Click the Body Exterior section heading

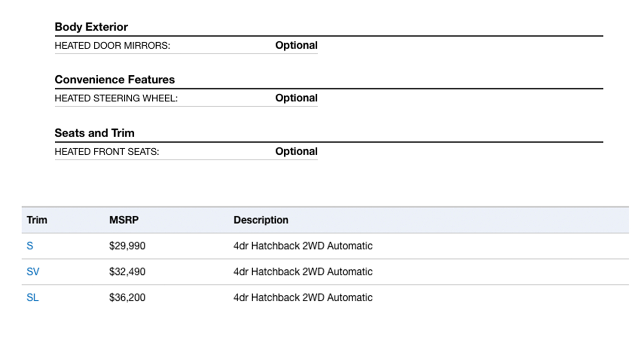[x=91, y=27]
